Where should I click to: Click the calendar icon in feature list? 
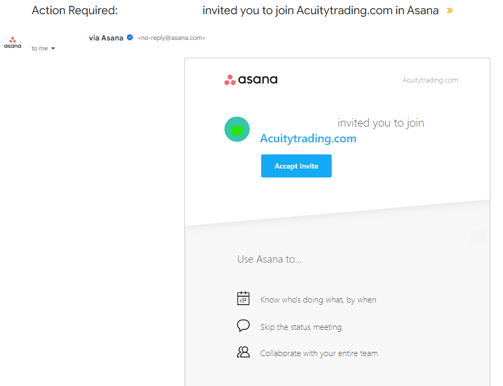click(243, 298)
